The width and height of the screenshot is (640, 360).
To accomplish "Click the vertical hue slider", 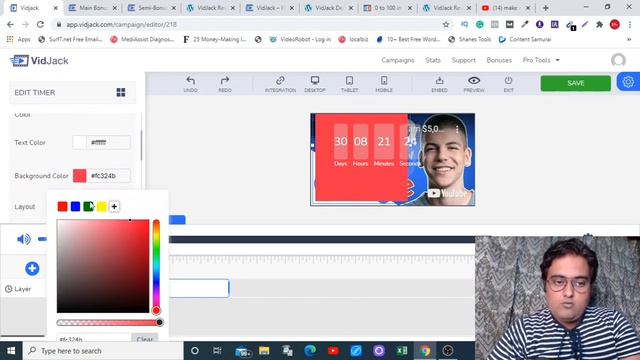I will pos(156,266).
